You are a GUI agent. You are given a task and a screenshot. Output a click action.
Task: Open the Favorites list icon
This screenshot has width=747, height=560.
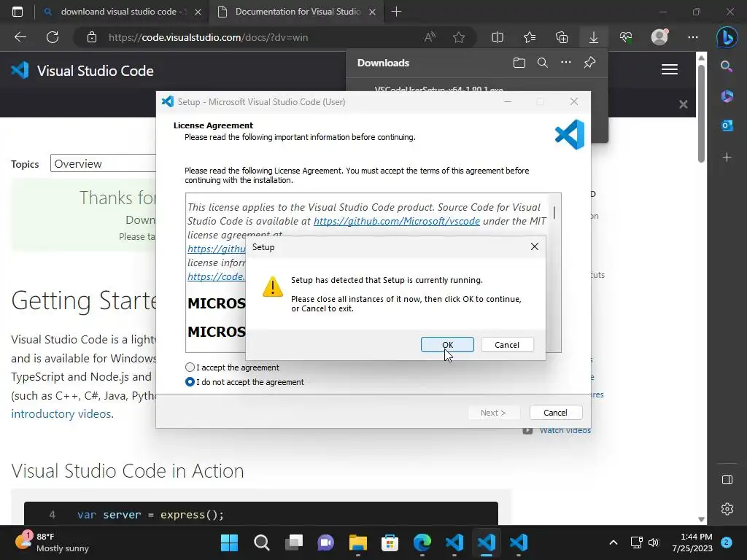530,37
